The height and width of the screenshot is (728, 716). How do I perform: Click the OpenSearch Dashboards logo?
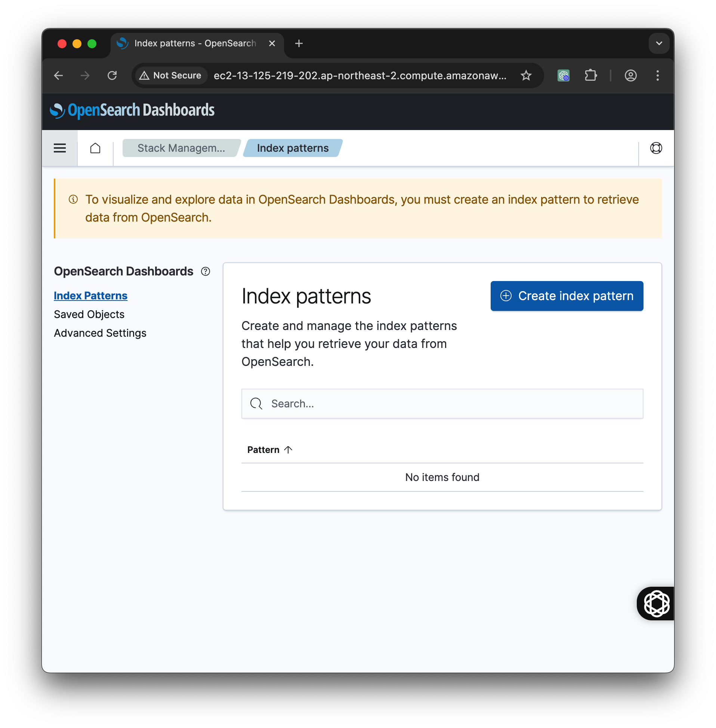132,111
